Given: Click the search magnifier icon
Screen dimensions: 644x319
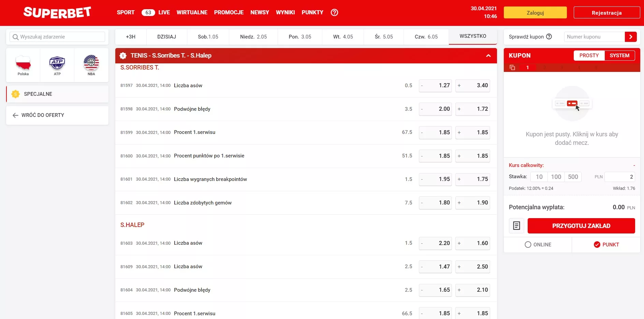Looking at the screenshot, I should coord(15,37).
